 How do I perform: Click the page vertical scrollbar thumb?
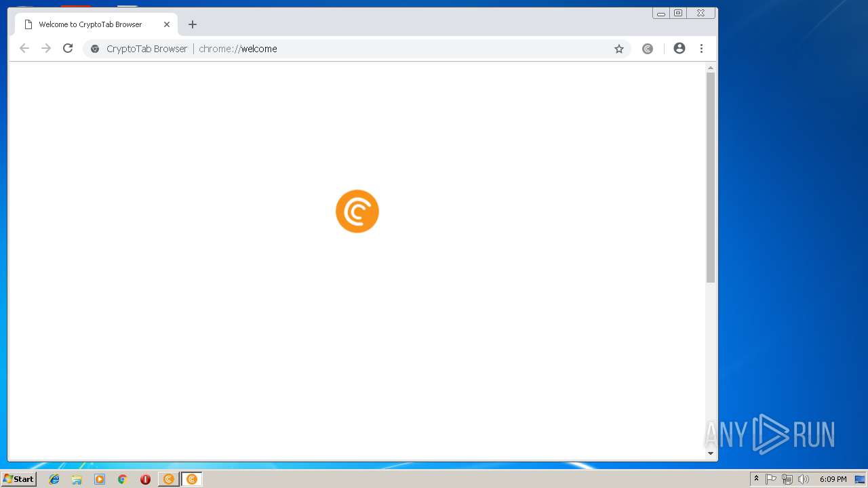(x=711, y=178)
